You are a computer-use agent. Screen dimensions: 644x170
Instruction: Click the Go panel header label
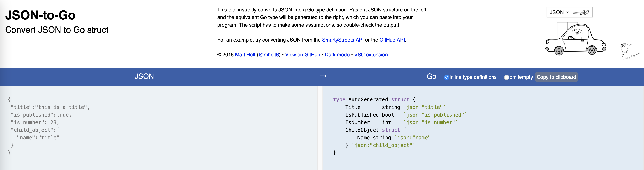click(x=431, y=76)
